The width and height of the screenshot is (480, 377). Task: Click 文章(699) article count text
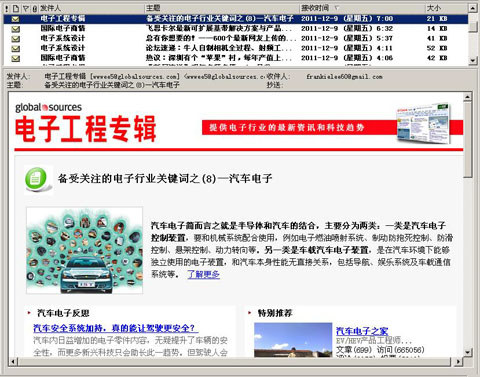(x=354, y=350)
